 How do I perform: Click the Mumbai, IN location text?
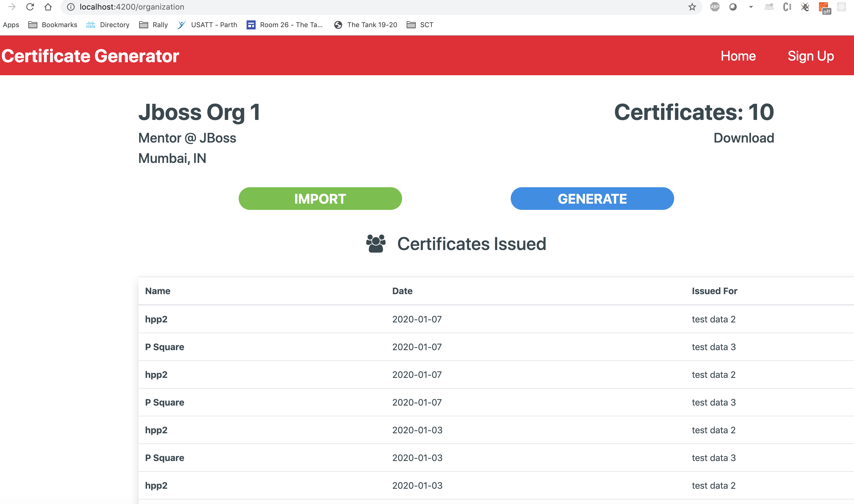coord(172,158)
